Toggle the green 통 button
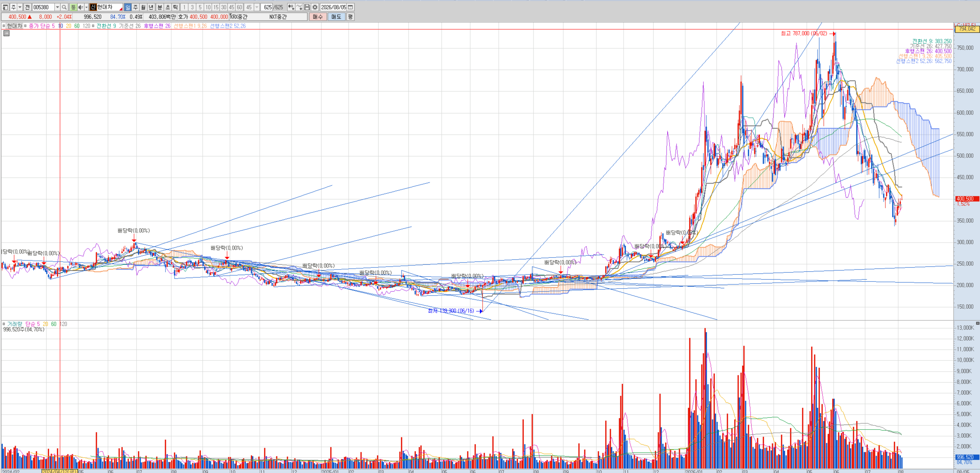This screenshot has height=473, width=980. coord(73,7)
